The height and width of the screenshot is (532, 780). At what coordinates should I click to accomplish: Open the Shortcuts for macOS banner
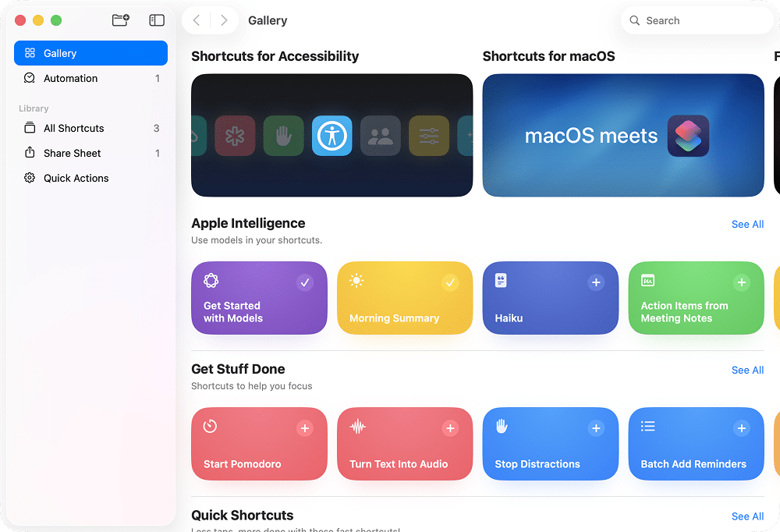(x=622, y=135)
